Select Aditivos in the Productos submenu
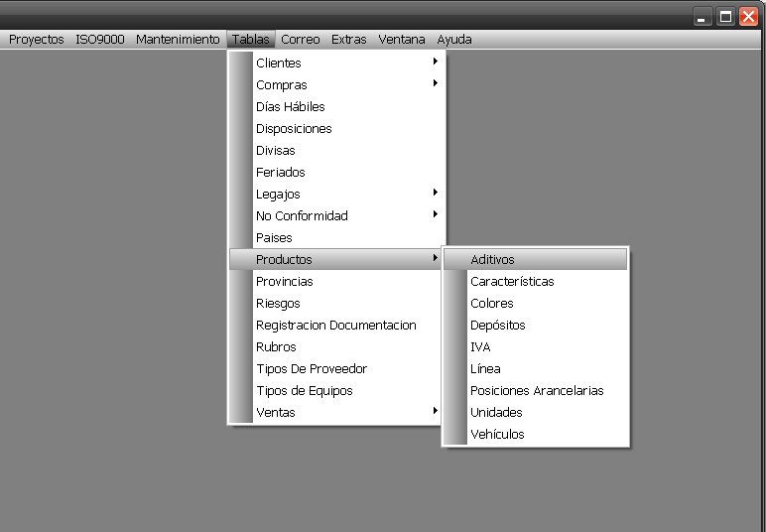 coord(493,259)
